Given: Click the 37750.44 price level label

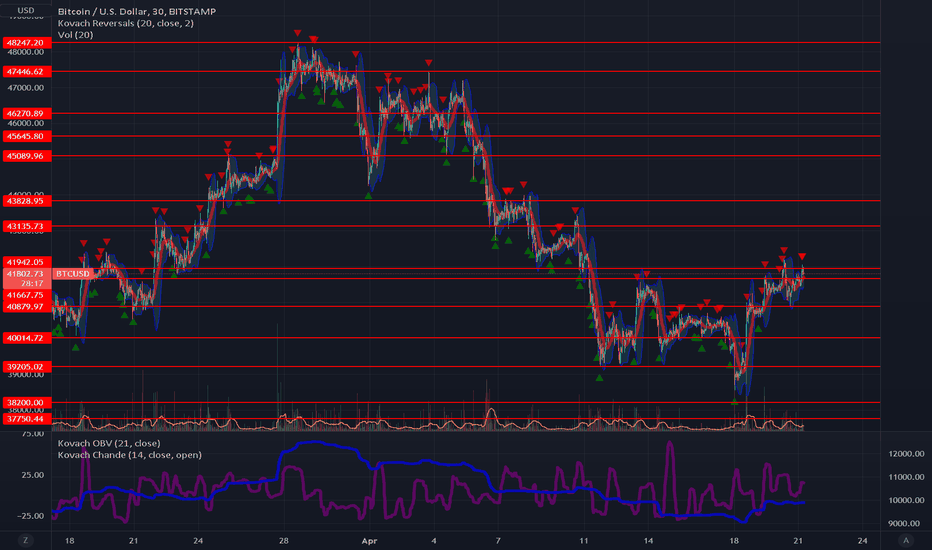Looking at the screenshot, I should [x=27, y=419].
